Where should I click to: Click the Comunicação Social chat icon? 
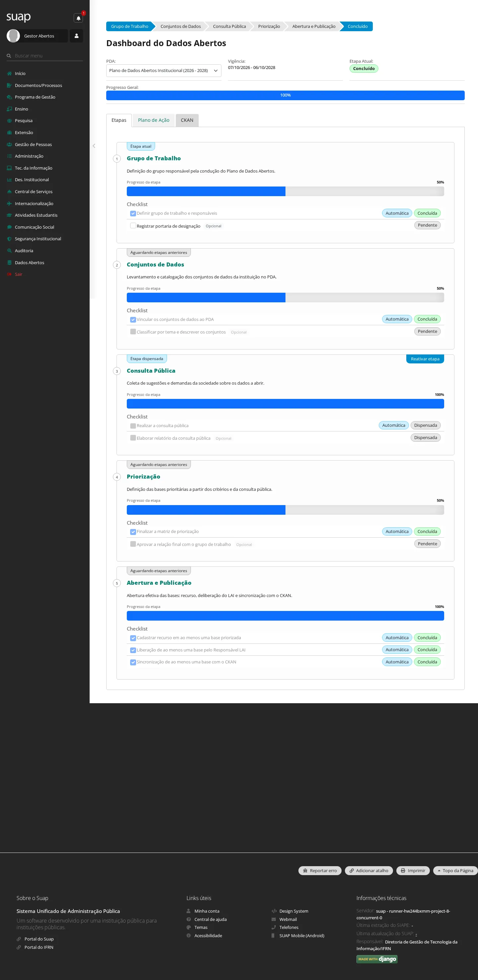[x=9, y=227]
